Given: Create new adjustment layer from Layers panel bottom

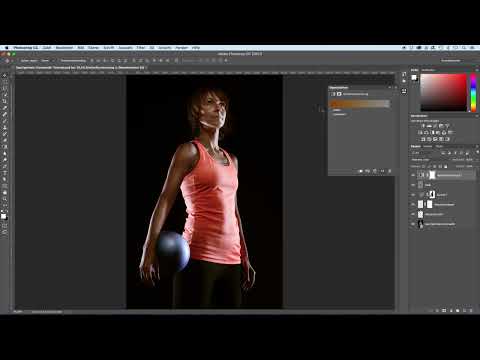Looking at the screenshot, I should (451, 310).
